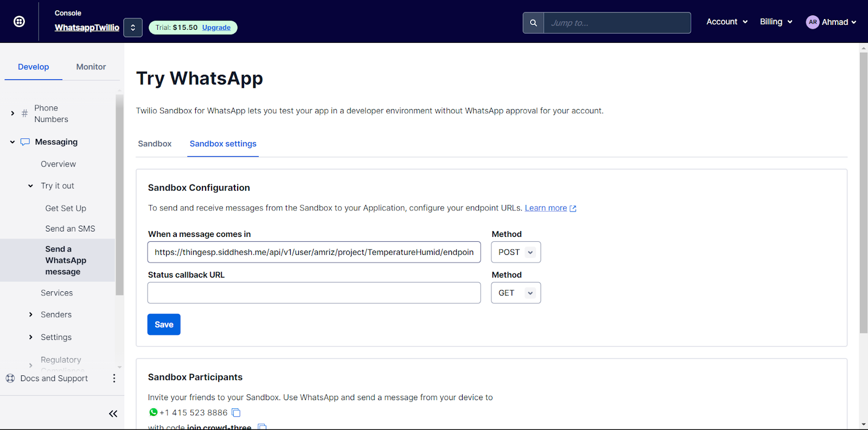Click the Status callback URL field
Viewport: 868px width, 430px height.
[x=314, y=293]
